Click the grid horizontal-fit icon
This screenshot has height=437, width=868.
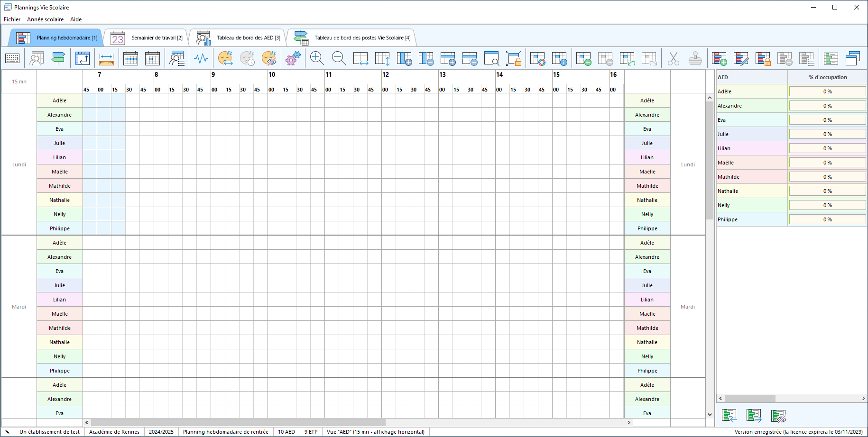[x=360, y=58]
